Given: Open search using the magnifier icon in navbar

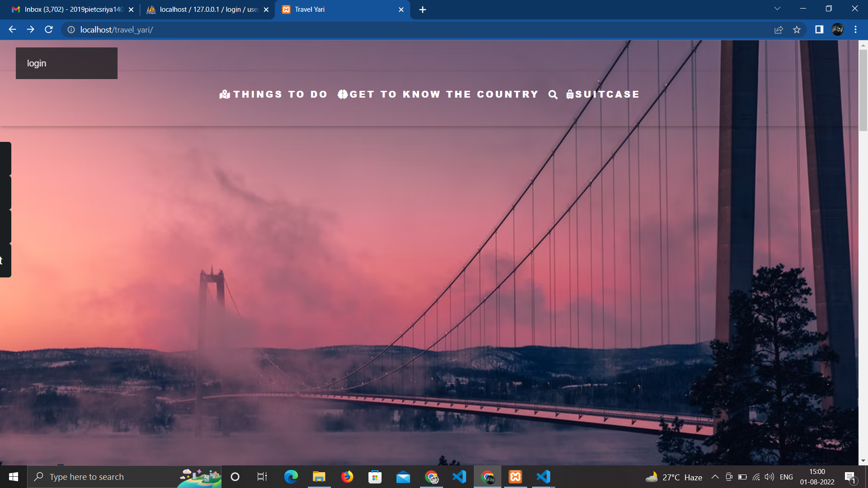Looking at the screenshot, I should (553, 94).
